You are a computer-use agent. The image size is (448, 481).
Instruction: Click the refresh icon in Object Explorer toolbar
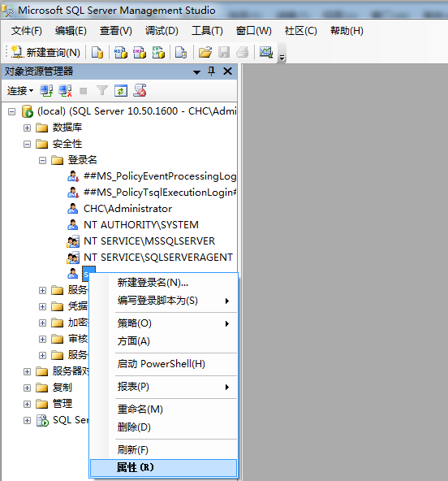coord(121,91)
